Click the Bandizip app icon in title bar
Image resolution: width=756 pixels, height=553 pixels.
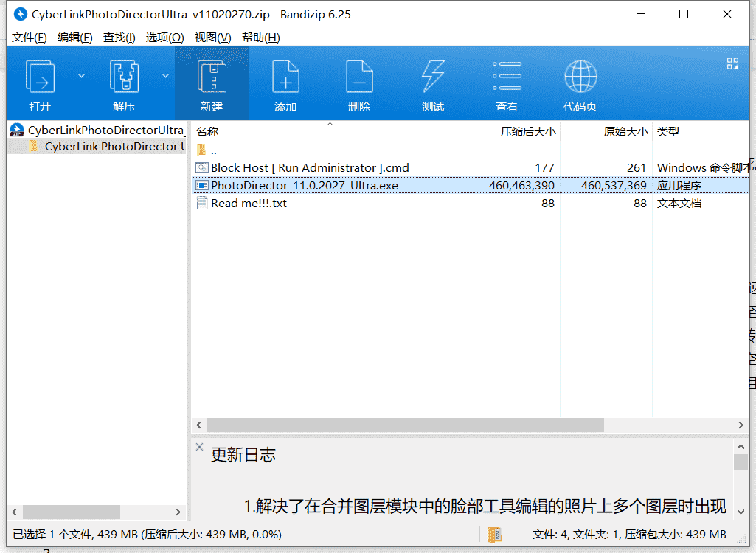[20, 14]
